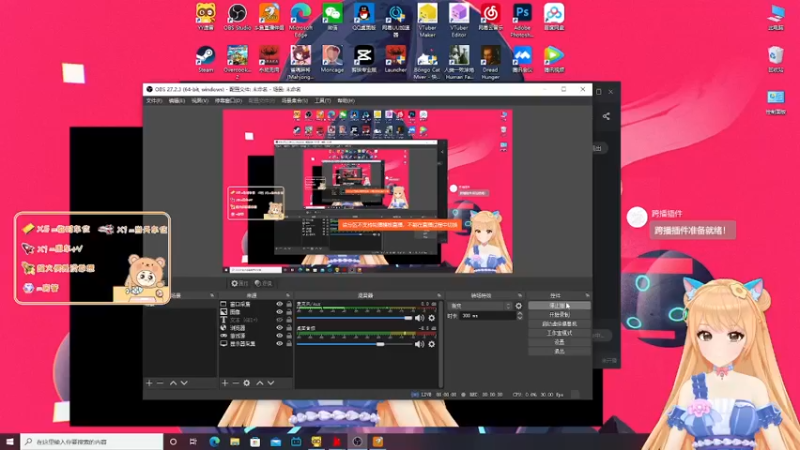
Task: Click the Start Virtual Camera button
Action: pyautogui.click(x=559, y=324)
